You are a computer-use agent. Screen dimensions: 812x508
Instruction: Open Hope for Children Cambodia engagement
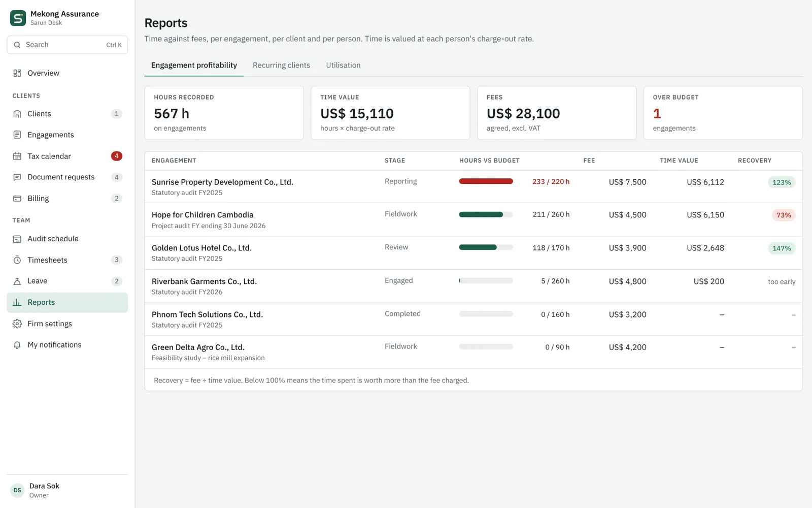click(x=202, y=215)
